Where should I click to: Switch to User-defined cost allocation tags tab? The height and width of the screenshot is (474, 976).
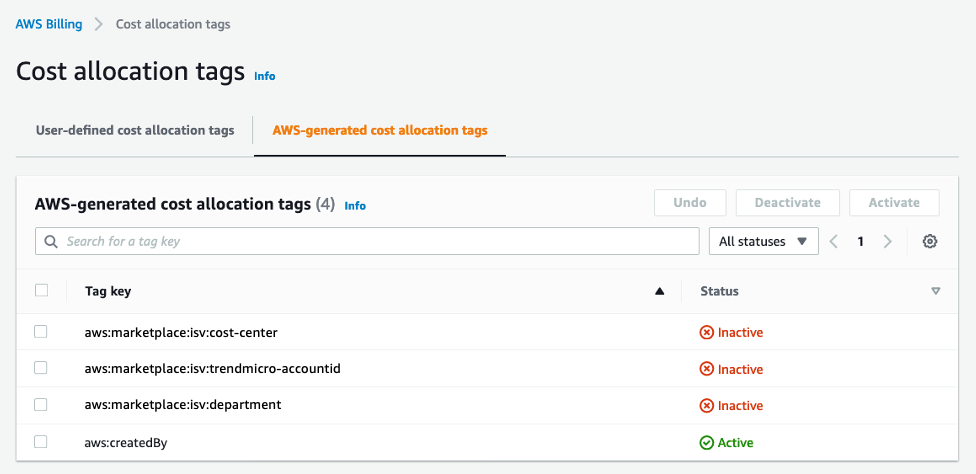135,130
